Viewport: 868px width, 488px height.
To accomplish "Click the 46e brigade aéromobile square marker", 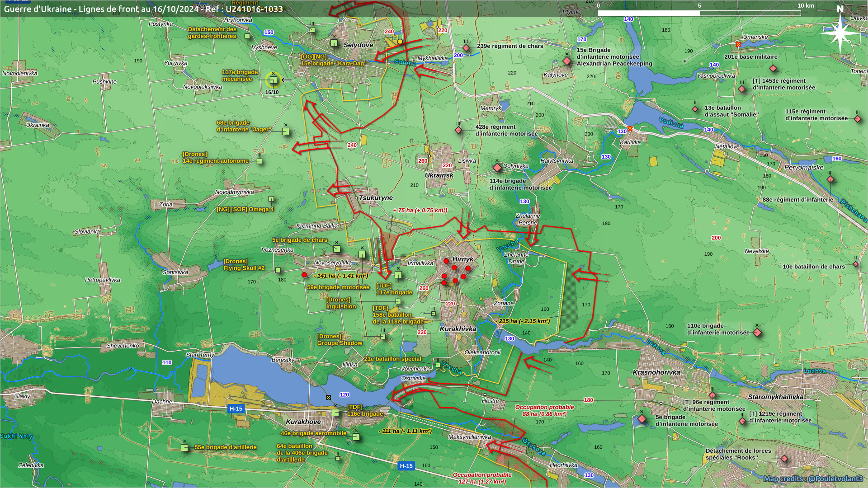I will pos(356,437).
